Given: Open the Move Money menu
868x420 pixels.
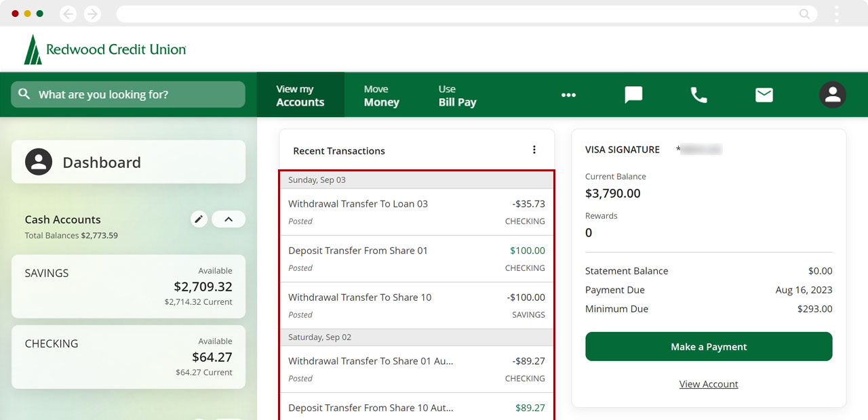Looking at the screenshot, I should coord(382,95).
